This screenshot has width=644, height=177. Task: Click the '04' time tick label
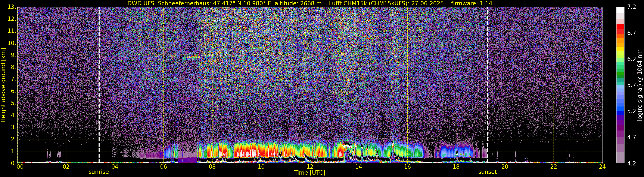(115, 167)
